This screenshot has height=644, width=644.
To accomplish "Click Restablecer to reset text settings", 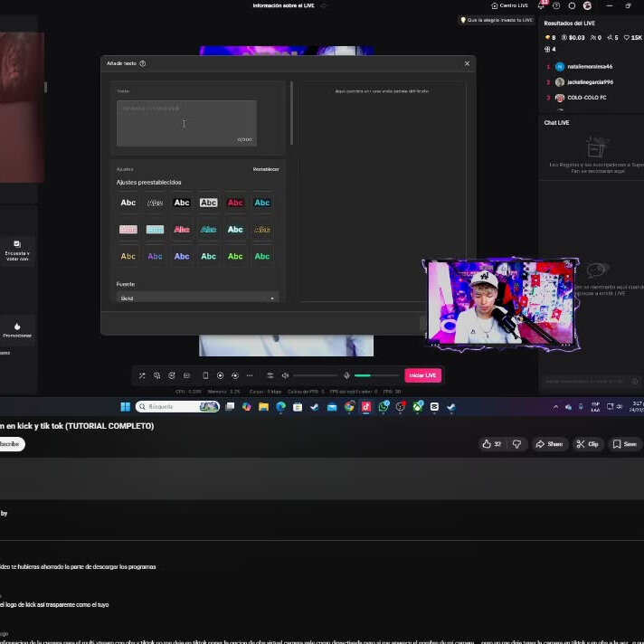I will [x=266, y=169].
